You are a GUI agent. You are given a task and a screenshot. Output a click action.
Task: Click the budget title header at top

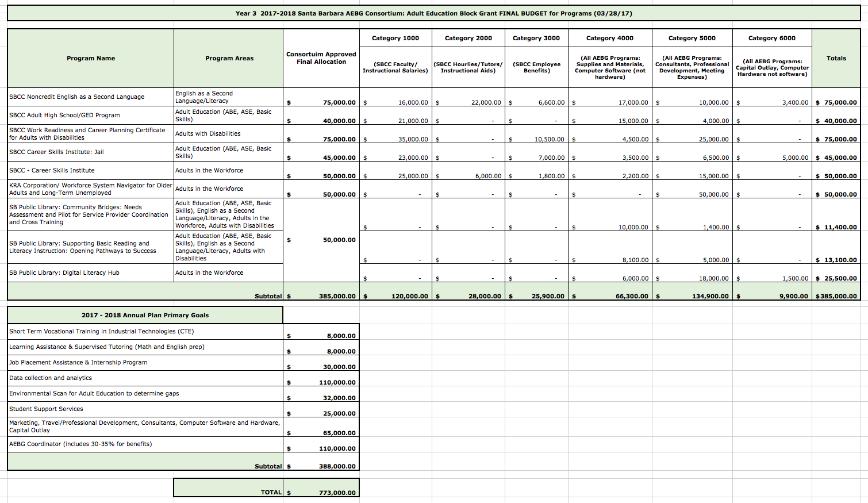(x=433, y=13)
